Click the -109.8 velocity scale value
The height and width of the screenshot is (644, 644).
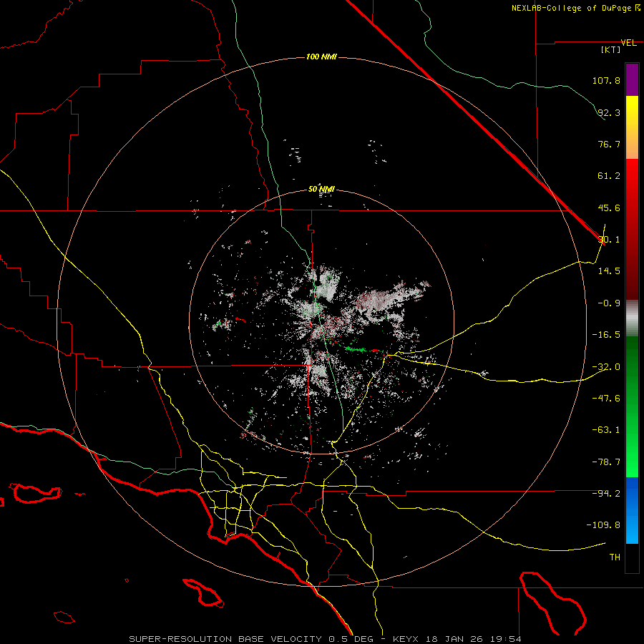coord(603,525)
